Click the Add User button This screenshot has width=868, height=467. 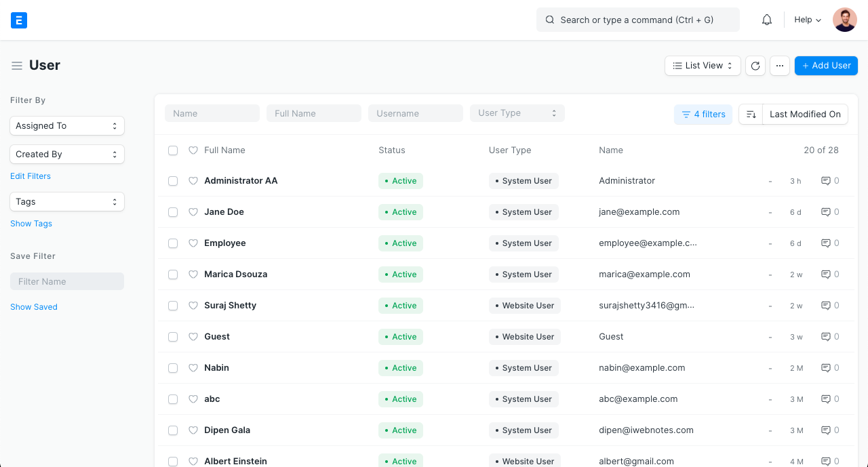point(826,65)
